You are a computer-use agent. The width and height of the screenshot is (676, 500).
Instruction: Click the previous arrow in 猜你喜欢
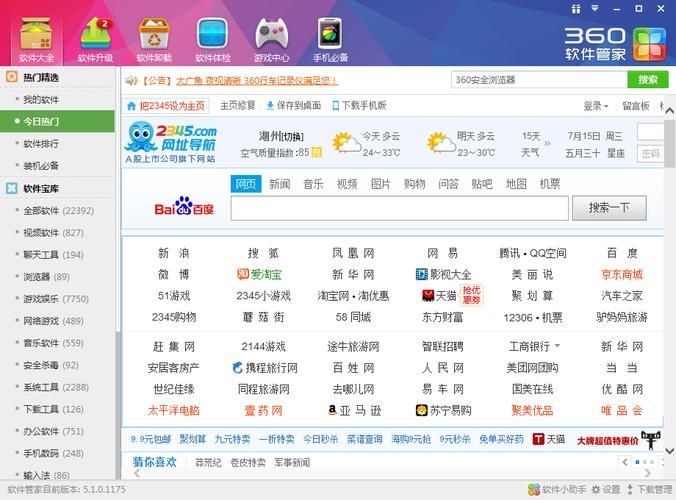click(625, 462)
